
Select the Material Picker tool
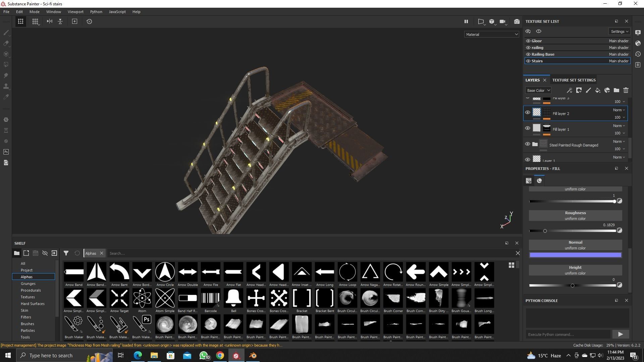[6, 97]
